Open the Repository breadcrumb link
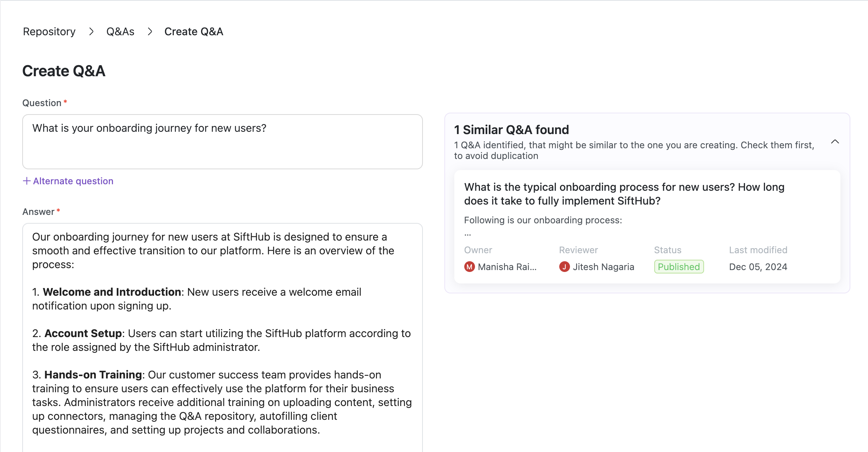The width and height of the screenshot is (868, 452). [49, 31]
